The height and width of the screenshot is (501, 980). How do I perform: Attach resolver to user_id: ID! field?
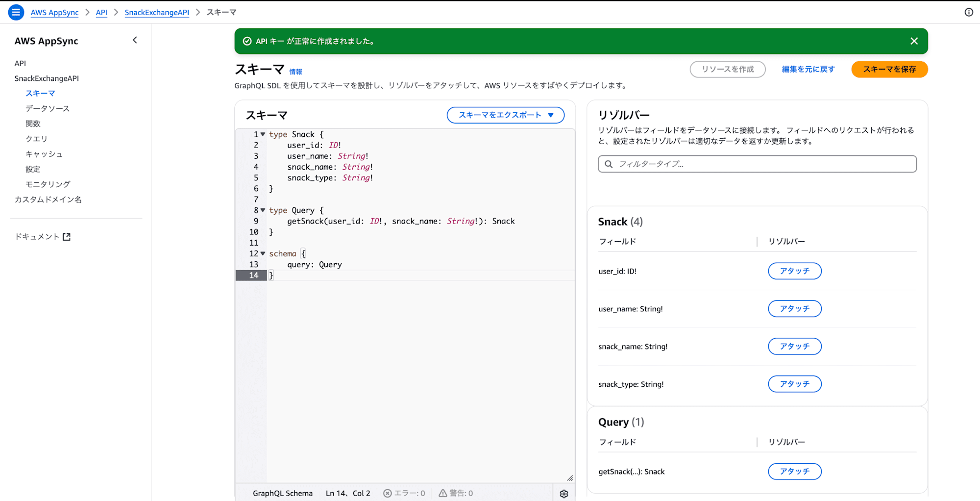pyautogui.click(x=794, y=271)
